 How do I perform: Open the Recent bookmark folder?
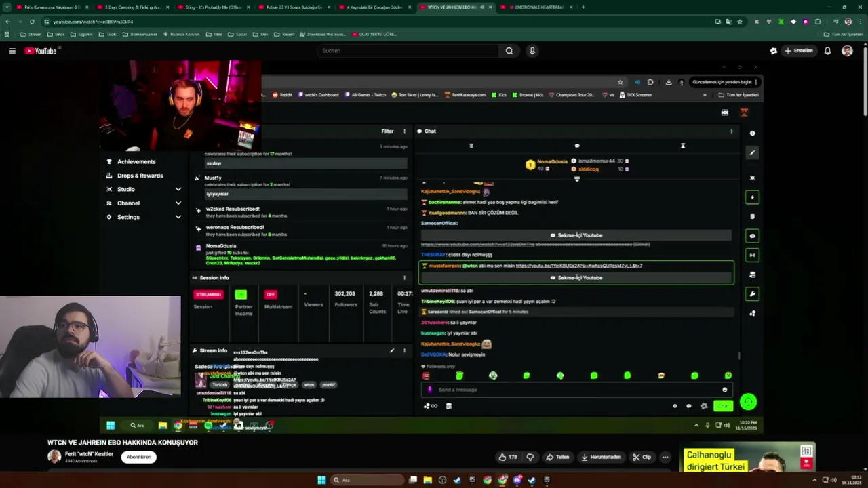pyautogui.click(x=284, y=34)
